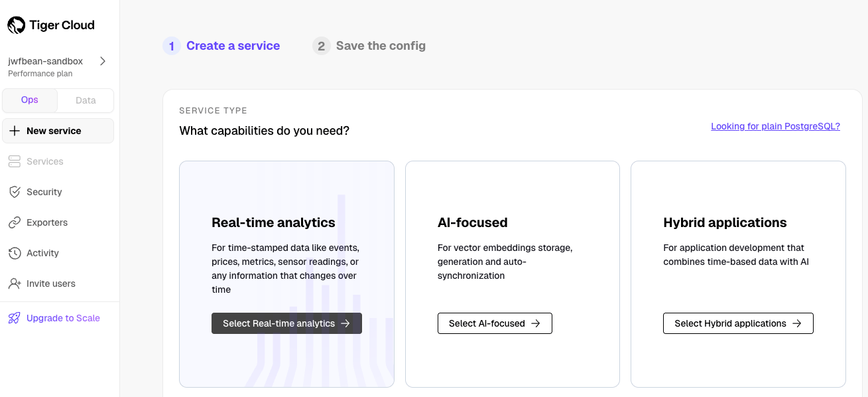868x397 pixels.
Task: Click the Exporters link icon
Action: tap(15, 222)
